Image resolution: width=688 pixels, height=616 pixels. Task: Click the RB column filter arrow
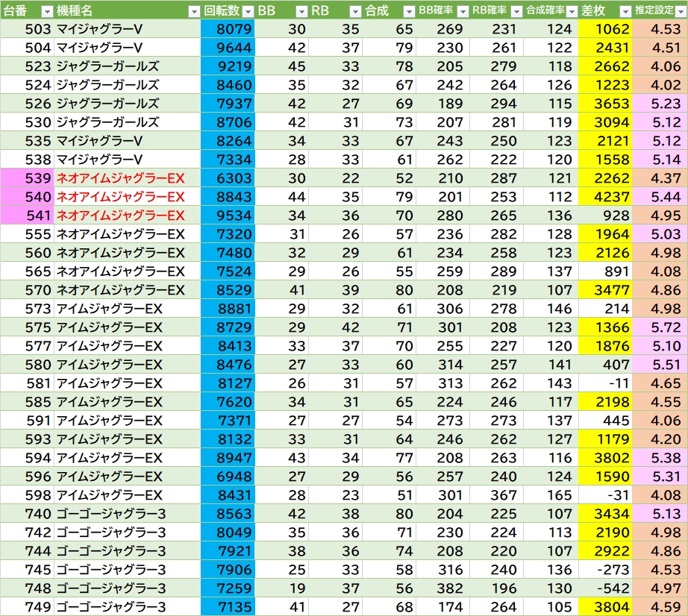(355, 11)
